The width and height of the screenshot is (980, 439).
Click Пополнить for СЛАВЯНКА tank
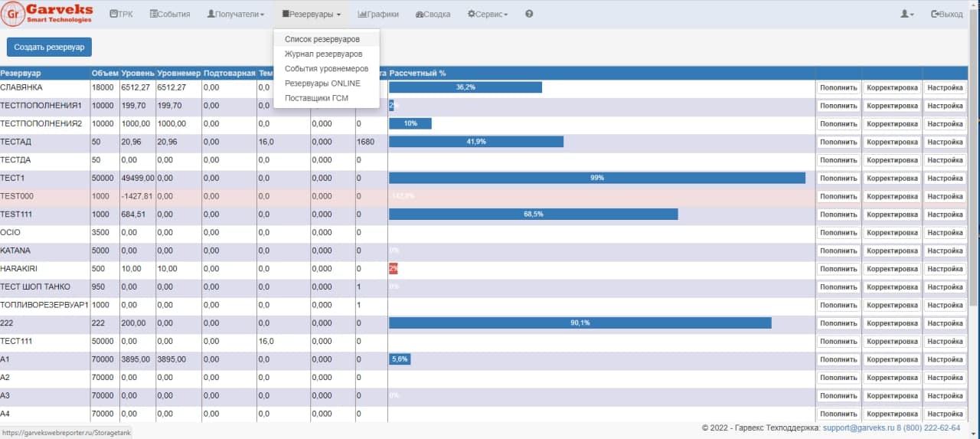click(838, 87)
